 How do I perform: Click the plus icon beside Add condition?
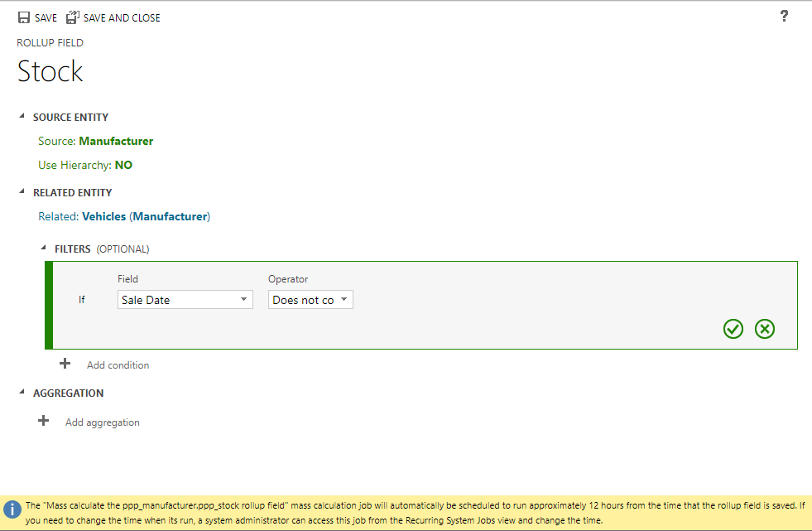pyautogui.click(x=65, y=364)
